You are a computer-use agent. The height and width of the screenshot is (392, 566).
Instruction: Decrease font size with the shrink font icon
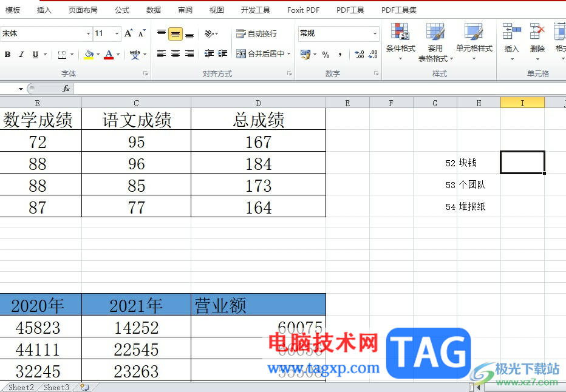[142, 33]
